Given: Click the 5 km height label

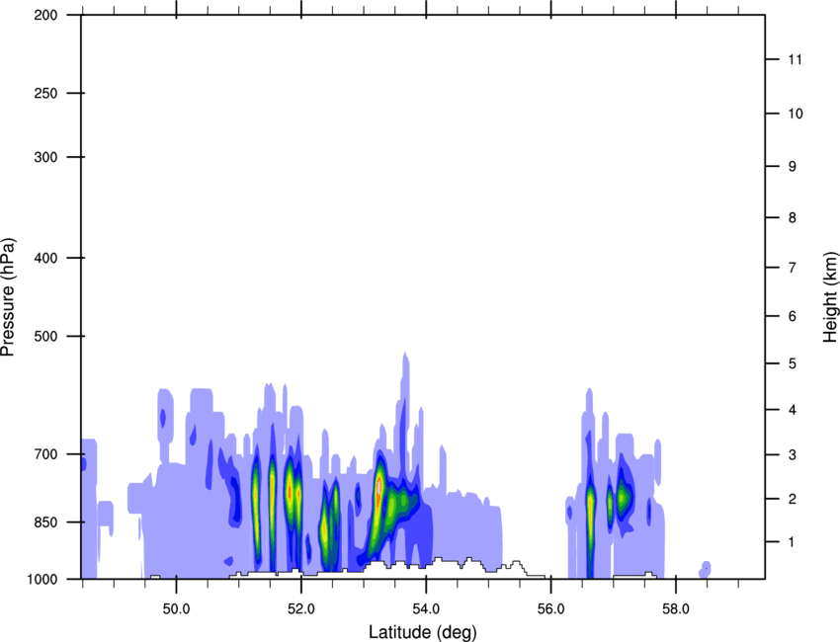Looking at the screenshot, I should [793, 363].
